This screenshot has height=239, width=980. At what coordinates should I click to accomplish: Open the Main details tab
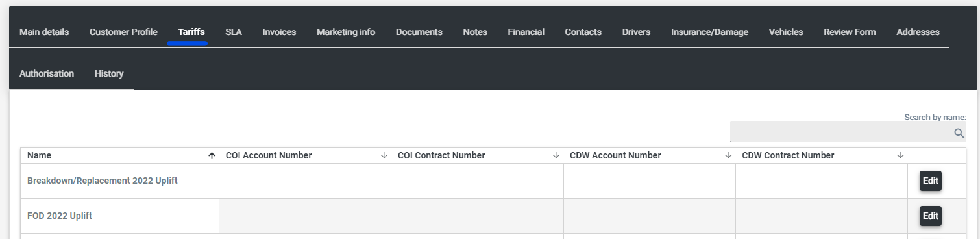tap(44, 32)
